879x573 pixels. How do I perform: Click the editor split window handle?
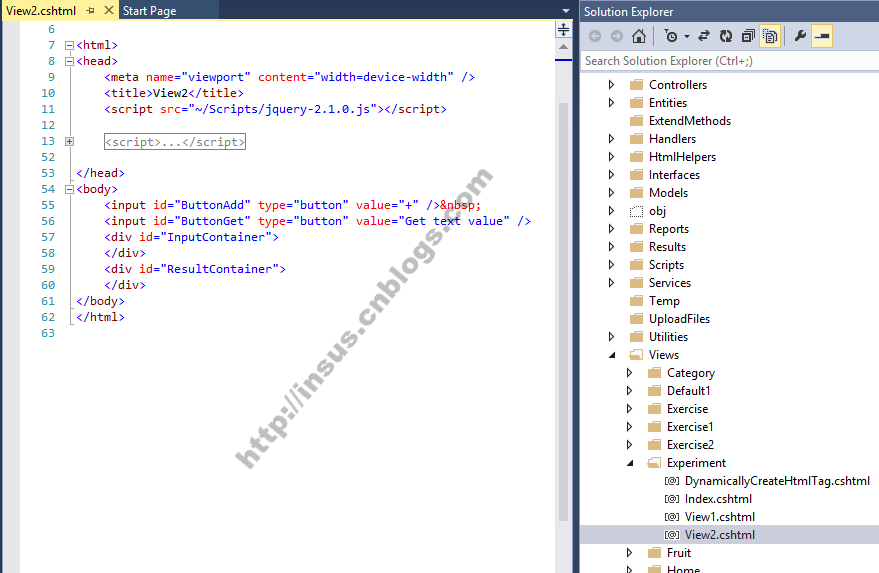coord(563,30)
